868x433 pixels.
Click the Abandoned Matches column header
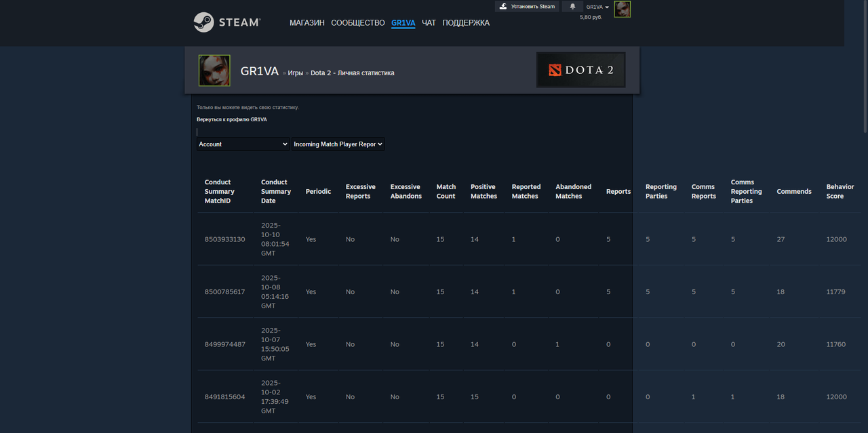point(574,192)
